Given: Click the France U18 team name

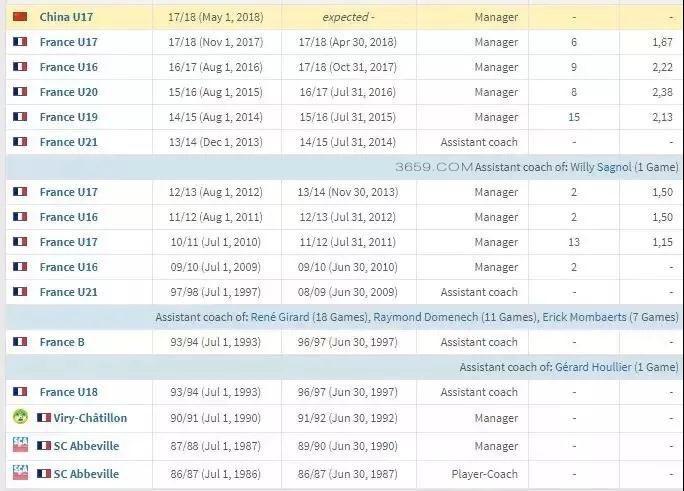Looking at the screenshot, I should [x=69, y=392].
